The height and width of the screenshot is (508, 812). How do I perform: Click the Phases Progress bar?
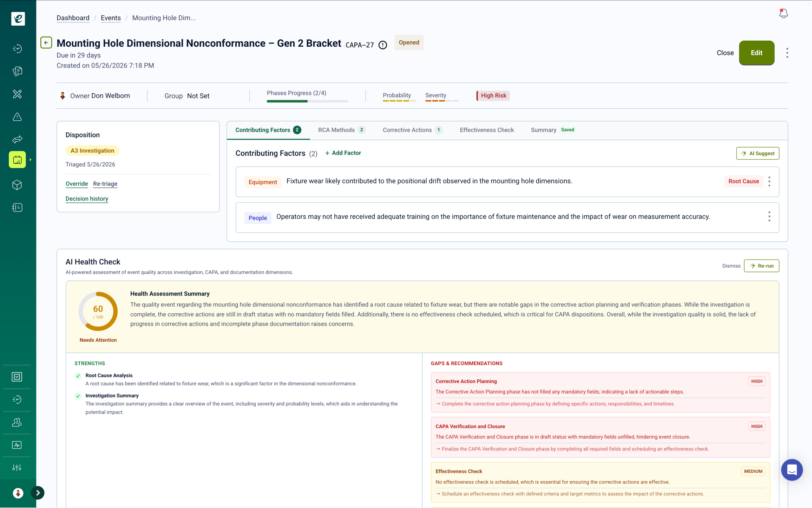308,101
